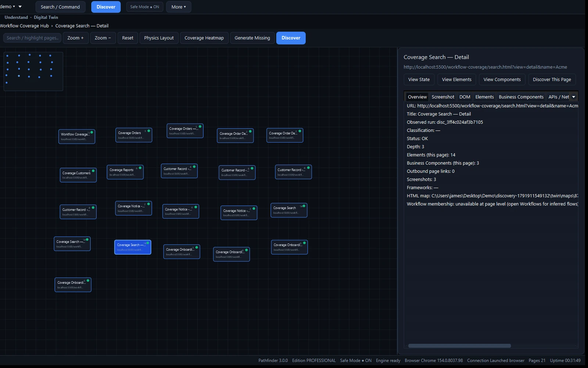Click the Discover button in the top bar
The image size is (588, 368).
106,7
